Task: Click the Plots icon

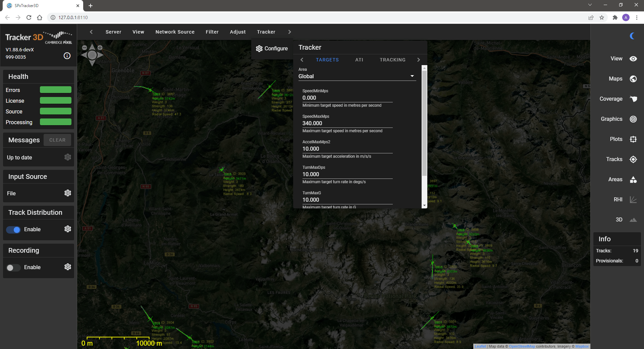Action: pyautogui.click(x=633, y=139)
